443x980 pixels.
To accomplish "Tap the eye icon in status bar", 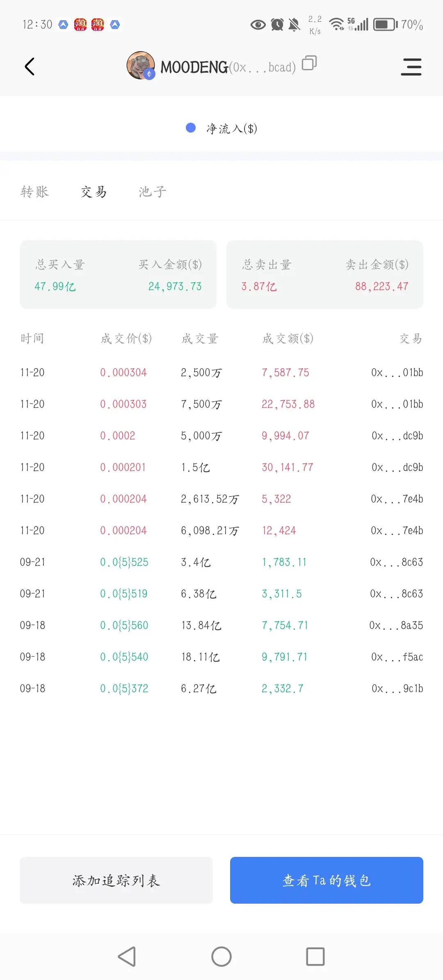I will tap(258, 25).
